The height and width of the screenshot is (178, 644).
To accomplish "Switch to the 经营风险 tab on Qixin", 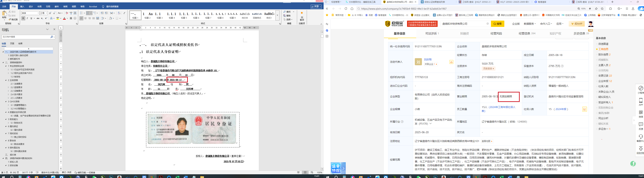I will (x=496, y=33).
